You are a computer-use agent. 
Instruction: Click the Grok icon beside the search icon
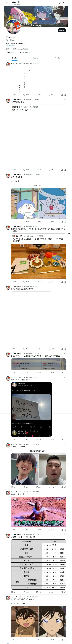[60, 3]
